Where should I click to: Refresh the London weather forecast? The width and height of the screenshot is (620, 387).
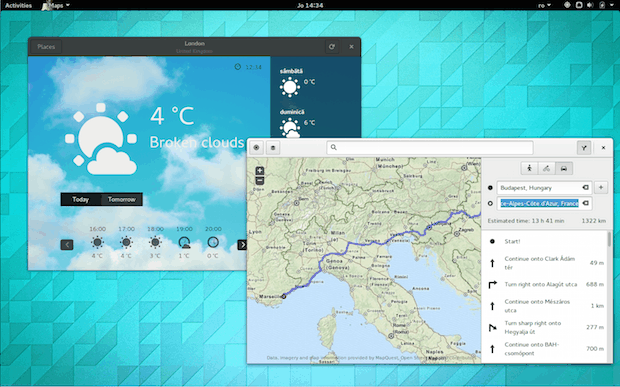(331, 47)
